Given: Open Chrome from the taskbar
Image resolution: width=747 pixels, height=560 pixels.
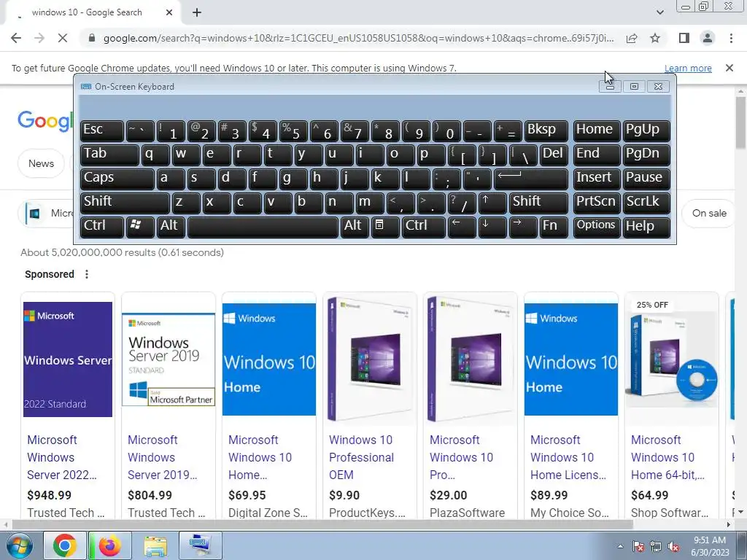Looking at the screenshot, I should pos(65,545).
